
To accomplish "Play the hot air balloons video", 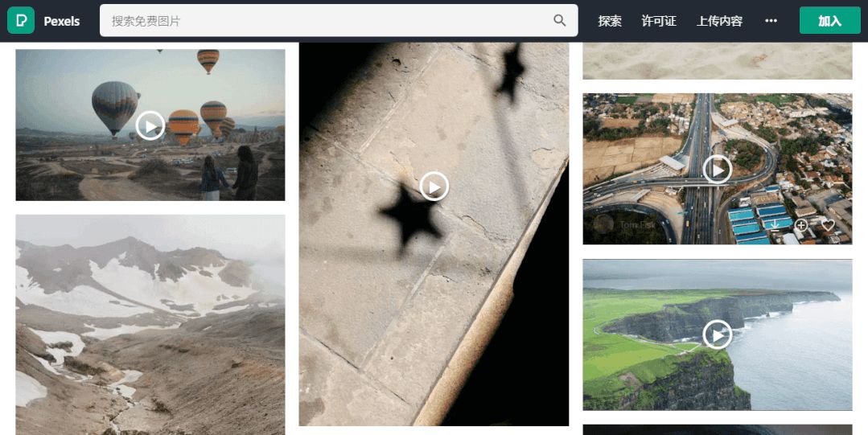I will (x=150, y=125).
